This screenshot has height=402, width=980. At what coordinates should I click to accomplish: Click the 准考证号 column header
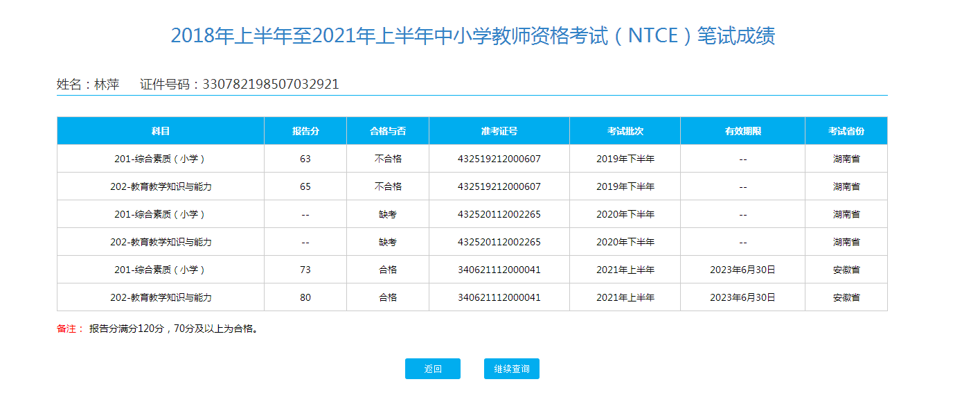click(x=499, y=131)
